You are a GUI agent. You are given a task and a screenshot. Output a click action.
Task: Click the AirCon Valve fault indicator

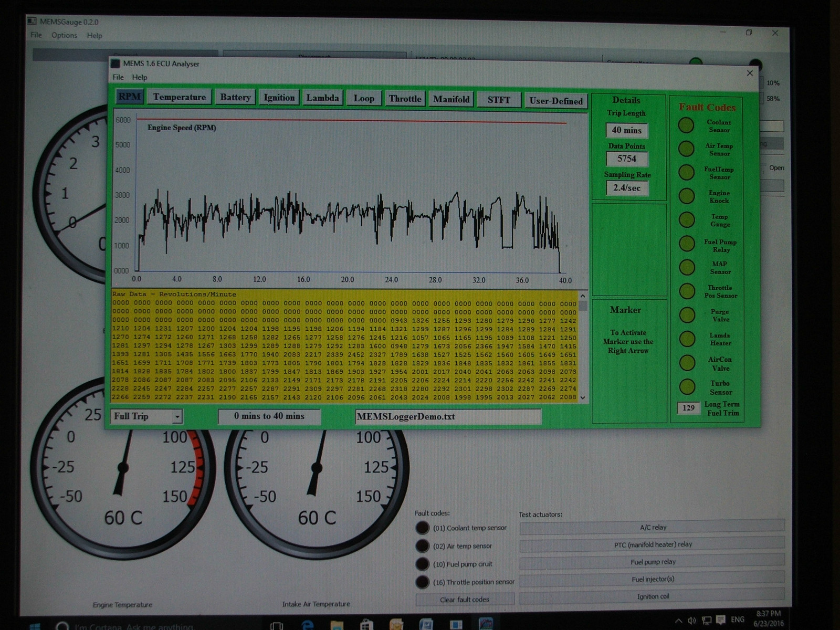(x=687, y=363)
